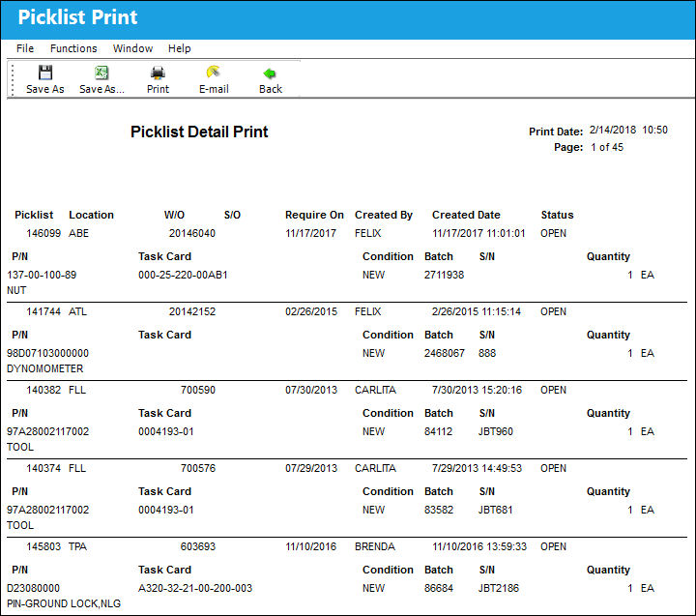Click part number D23080000
The image size is (696, 616).
tap(33, 588)
